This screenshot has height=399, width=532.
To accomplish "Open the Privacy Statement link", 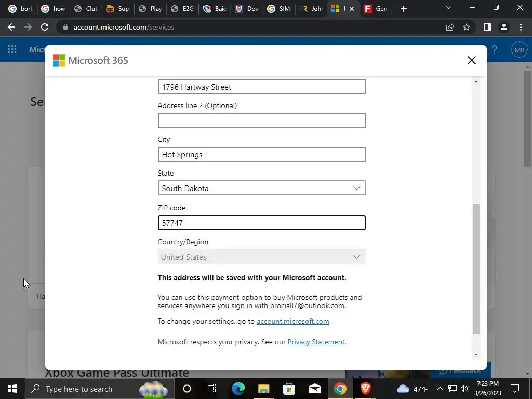I will 316,342.
